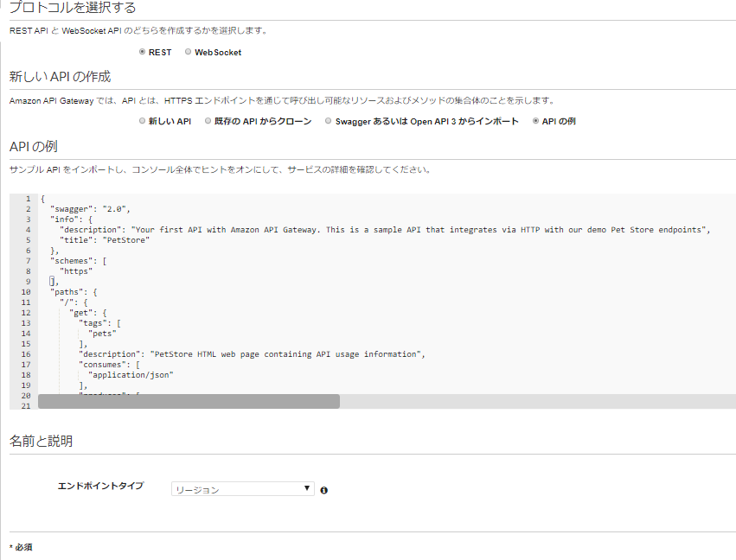Click the "consumes": [ line in editor
The height and width of the screenshot is (560, 736).
pyautogui.click(x=109, y=365)
